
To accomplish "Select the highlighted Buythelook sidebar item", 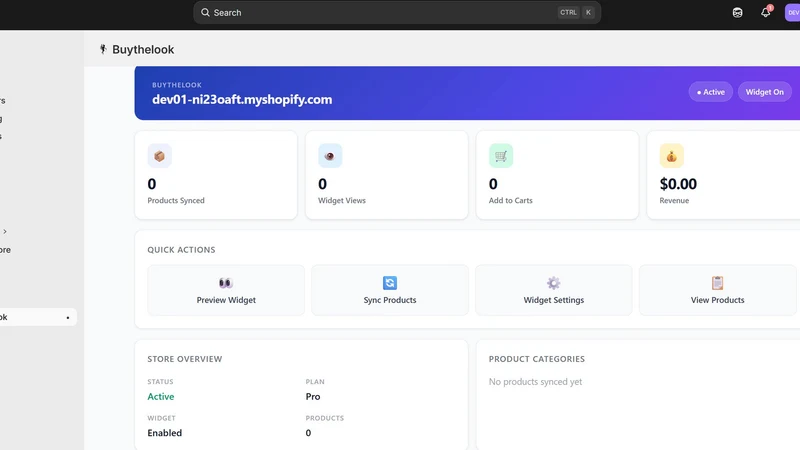I will 37,317.
